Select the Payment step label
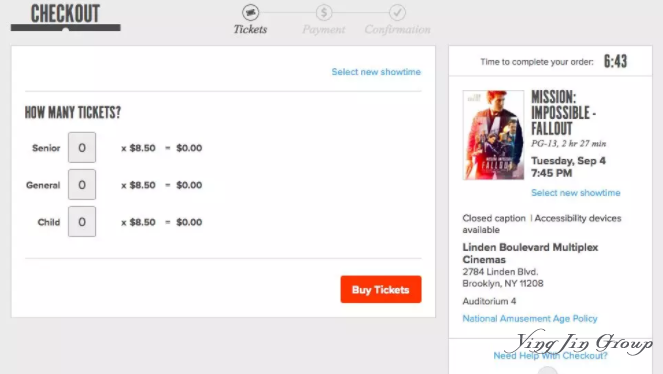663x374 pixels. [324, 30]
